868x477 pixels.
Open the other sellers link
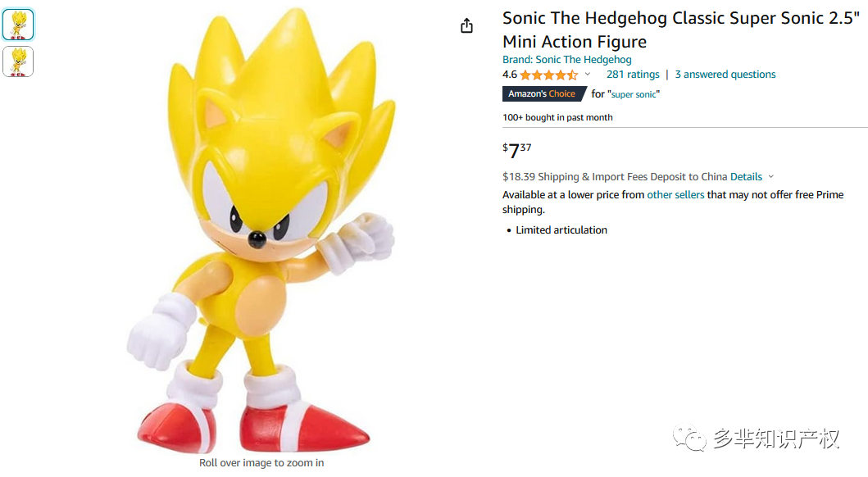[x=675, y=195]
